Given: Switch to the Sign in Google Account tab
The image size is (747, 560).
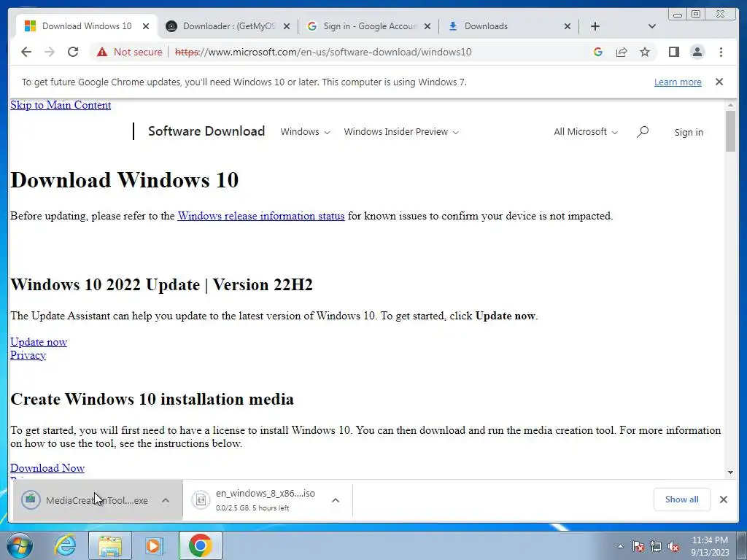Looking at the screenshot, I should pyautogui.click(x=369, y=26).
